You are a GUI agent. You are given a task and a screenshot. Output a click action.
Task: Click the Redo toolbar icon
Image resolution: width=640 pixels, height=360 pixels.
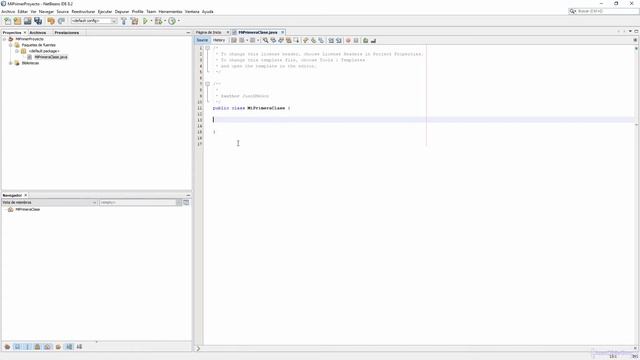61,21
